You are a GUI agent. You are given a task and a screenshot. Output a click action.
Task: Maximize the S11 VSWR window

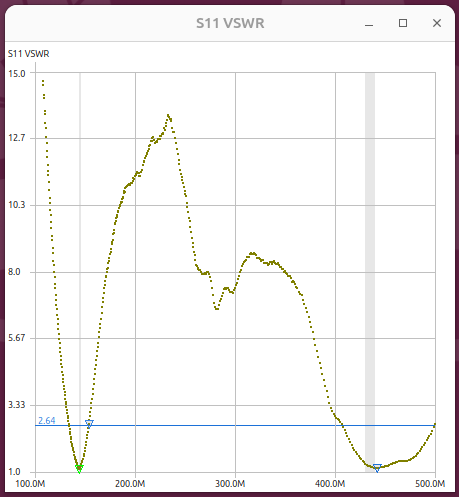pyautogui.click(x=403, y=23)
